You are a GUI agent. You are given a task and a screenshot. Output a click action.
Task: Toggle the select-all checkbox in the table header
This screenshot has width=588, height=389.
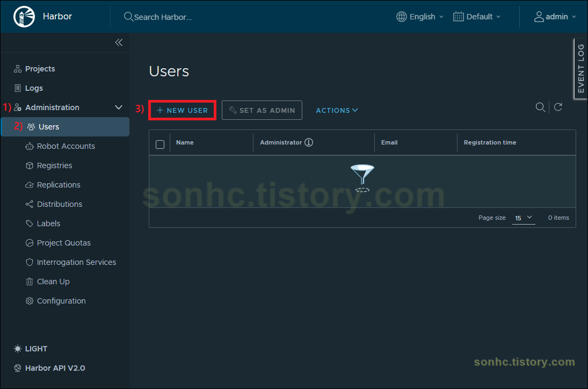(x=160, y=145)
